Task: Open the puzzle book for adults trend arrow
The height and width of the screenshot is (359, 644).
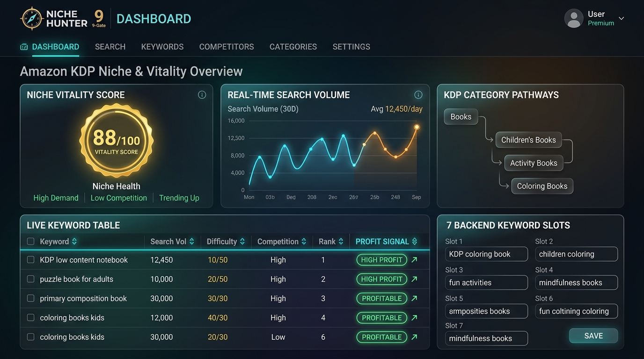Action: pos(414,279)
